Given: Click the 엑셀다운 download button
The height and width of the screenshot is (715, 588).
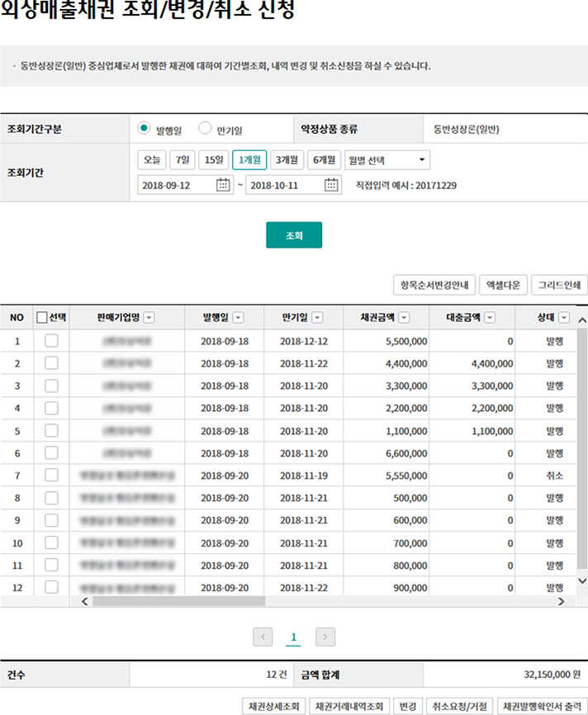Looking at the screenshot, I should pos(502,286).
